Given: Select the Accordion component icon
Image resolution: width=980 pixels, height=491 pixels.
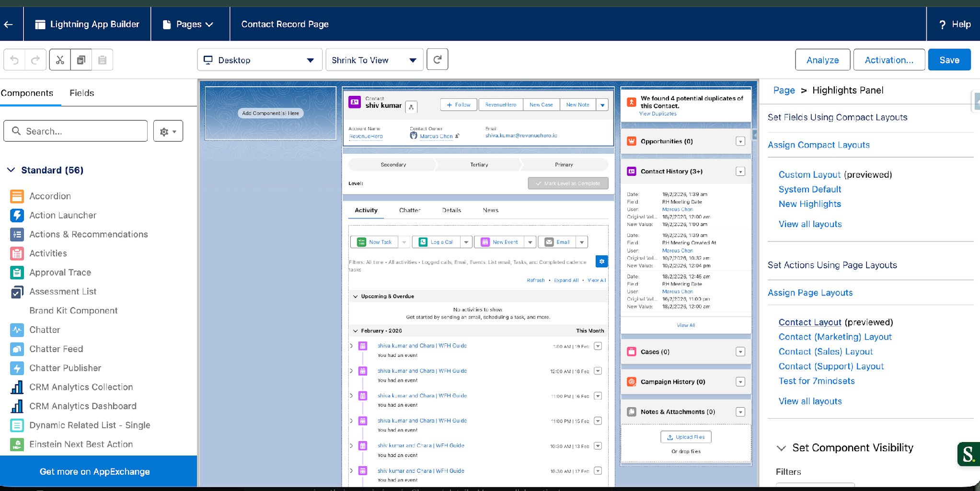Looking at the screenshot, I should coord(17,196).
